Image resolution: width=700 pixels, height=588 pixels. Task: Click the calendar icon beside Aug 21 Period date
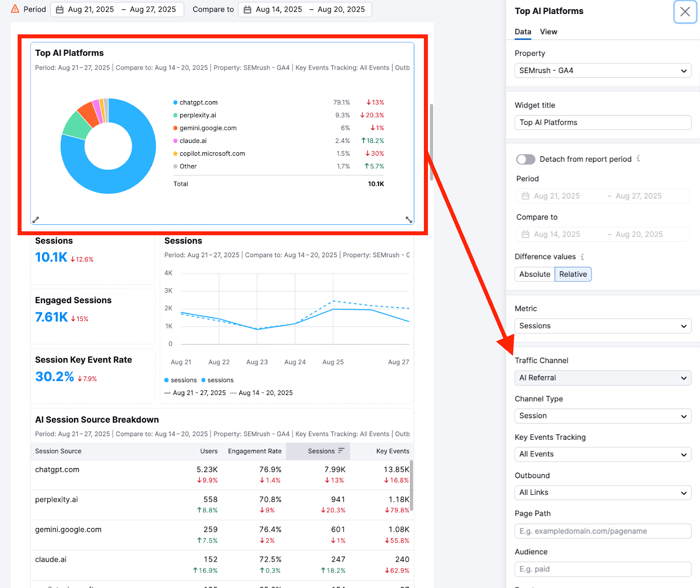[x=59, y=9]
